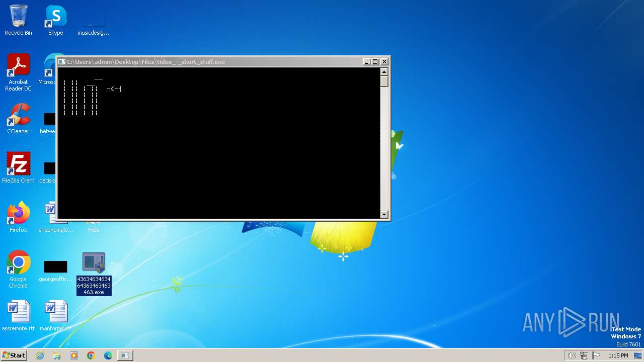Maximize the console window

[x=375, y=62]
